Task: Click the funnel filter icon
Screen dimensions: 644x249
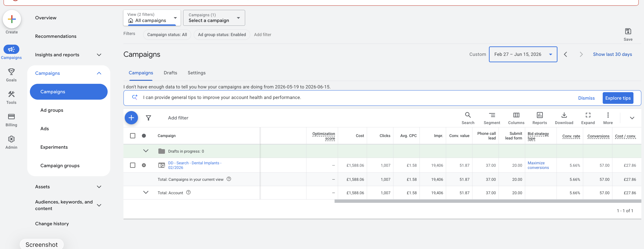Action: coord(148,118)
